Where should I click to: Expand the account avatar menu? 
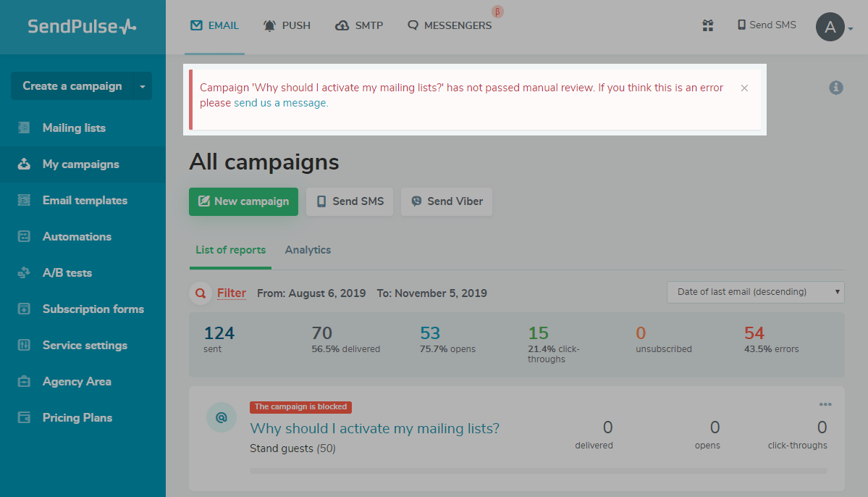(835, 28)
